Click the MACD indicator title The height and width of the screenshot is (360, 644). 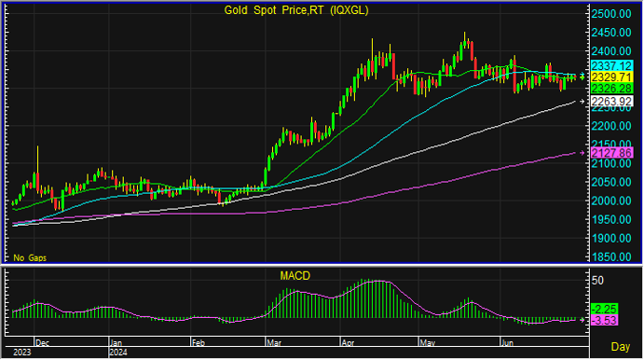295,276
